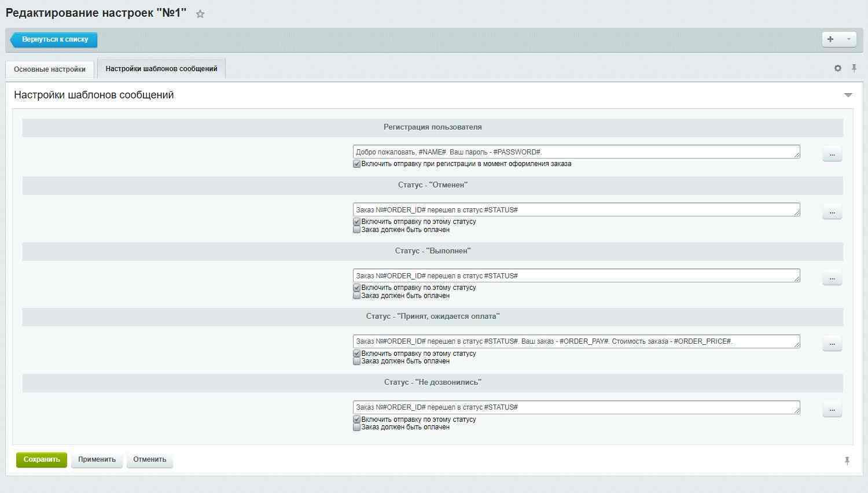Screen dimensions: 868x493
Task: Click the Отменен status message field
Action: tap(576, 209)
